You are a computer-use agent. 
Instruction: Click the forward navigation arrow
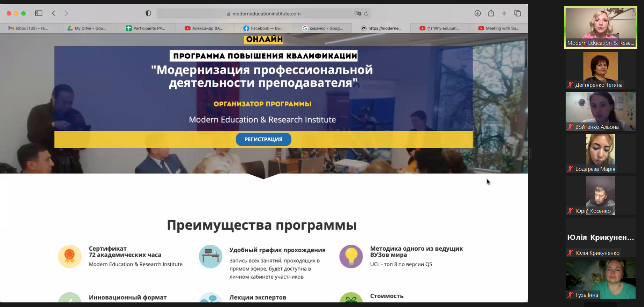coord(66,13)
